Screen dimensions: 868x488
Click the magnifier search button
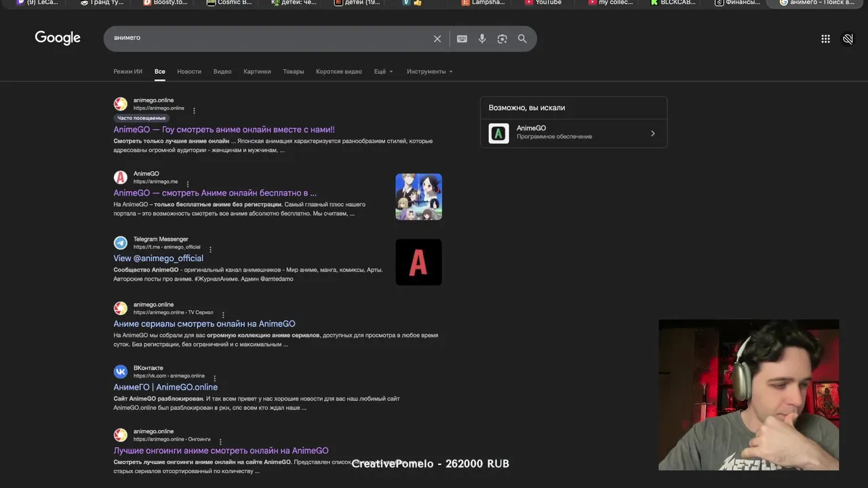[522, 39]
